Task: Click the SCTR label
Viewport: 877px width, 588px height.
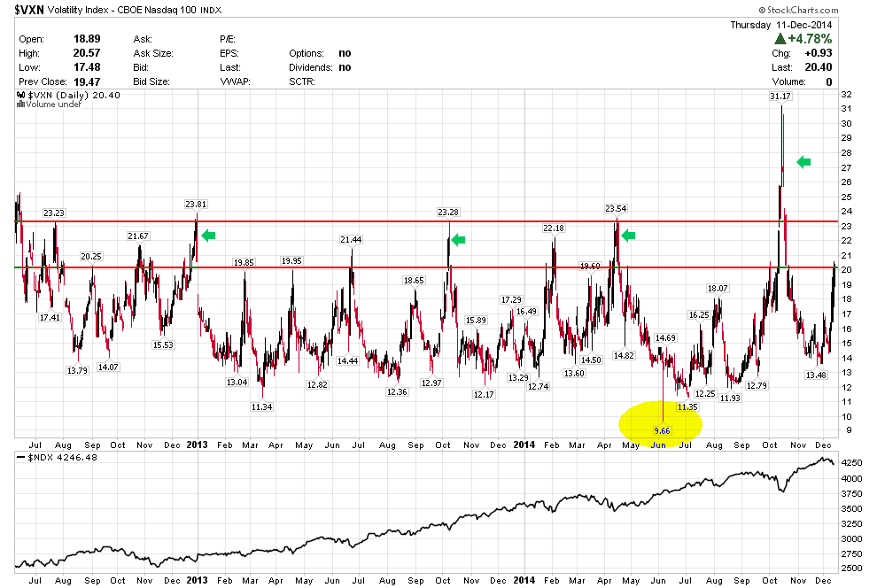Action: (x=302, y=81)
